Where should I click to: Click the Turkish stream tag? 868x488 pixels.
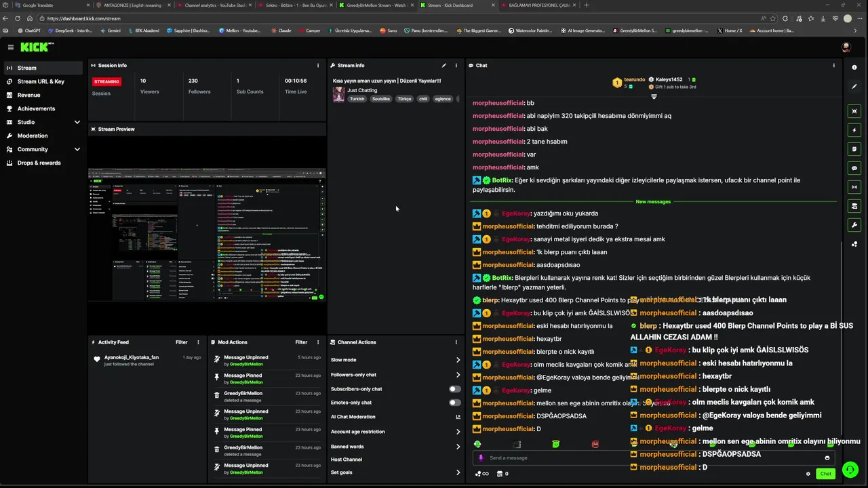(357, 99)
